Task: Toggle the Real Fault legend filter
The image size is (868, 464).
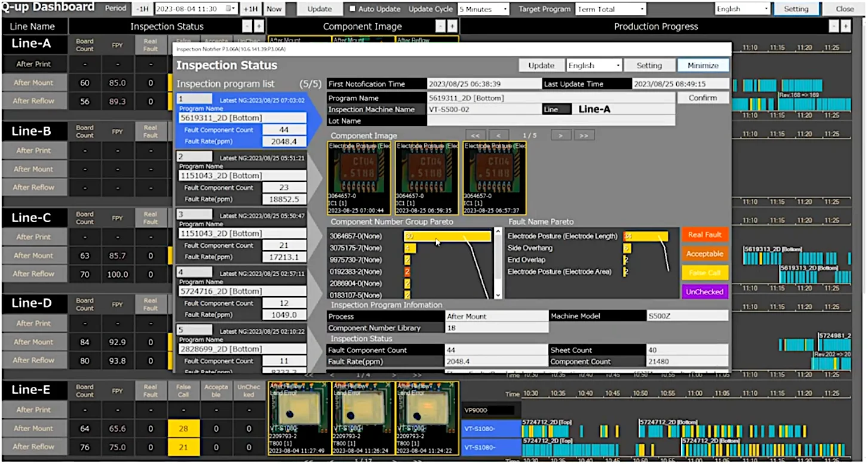Action: point(704,235)
